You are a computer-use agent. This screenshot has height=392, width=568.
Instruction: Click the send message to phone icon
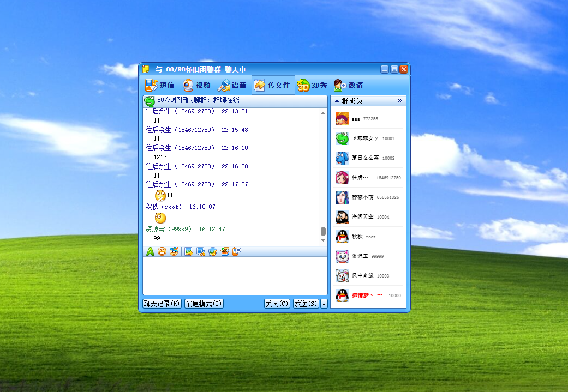click(236, 251)
